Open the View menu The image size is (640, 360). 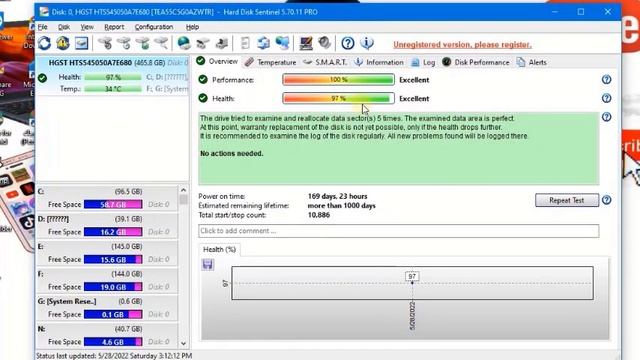tap(87, 27)
